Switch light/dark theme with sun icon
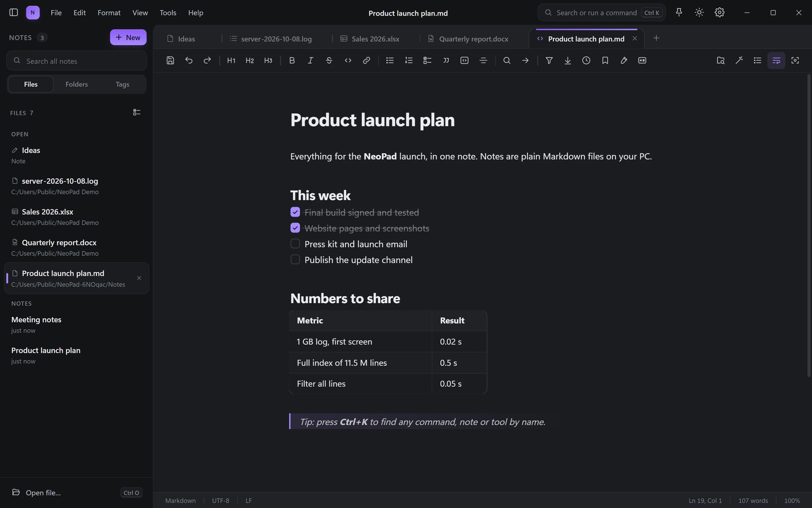 [699, 12]
